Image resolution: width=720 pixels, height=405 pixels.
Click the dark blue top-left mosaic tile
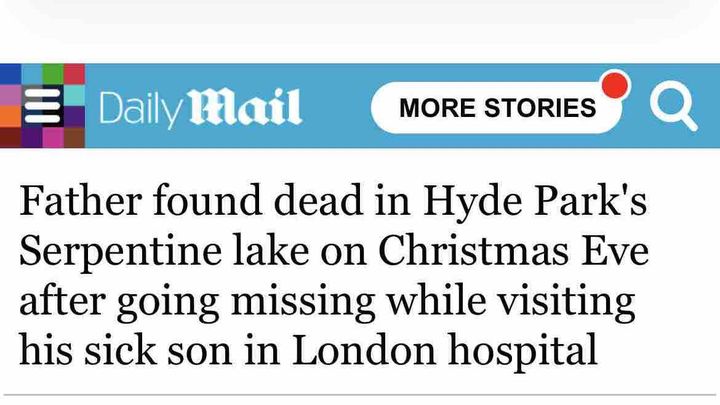12,75
